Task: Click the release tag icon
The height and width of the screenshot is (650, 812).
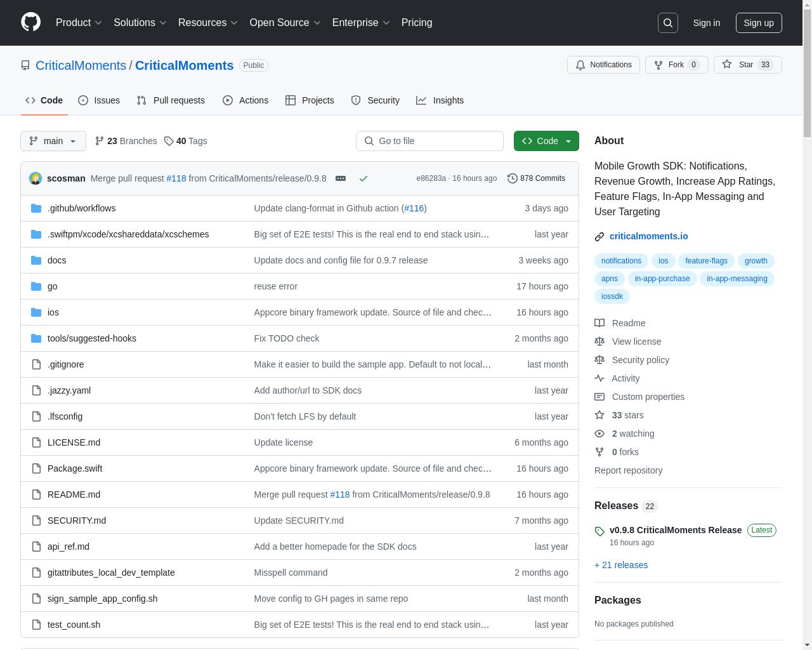Action: (x=599, y=531)
